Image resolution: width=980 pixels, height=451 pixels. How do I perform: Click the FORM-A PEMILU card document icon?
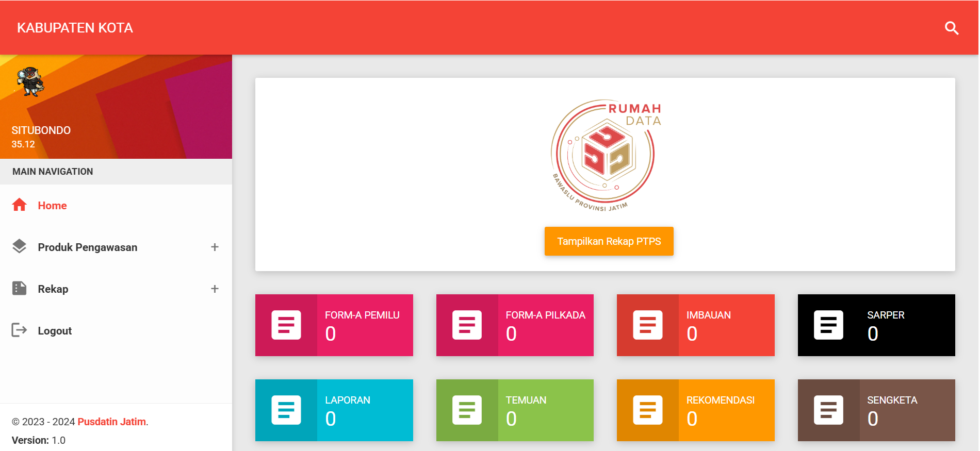coord(286,325)
